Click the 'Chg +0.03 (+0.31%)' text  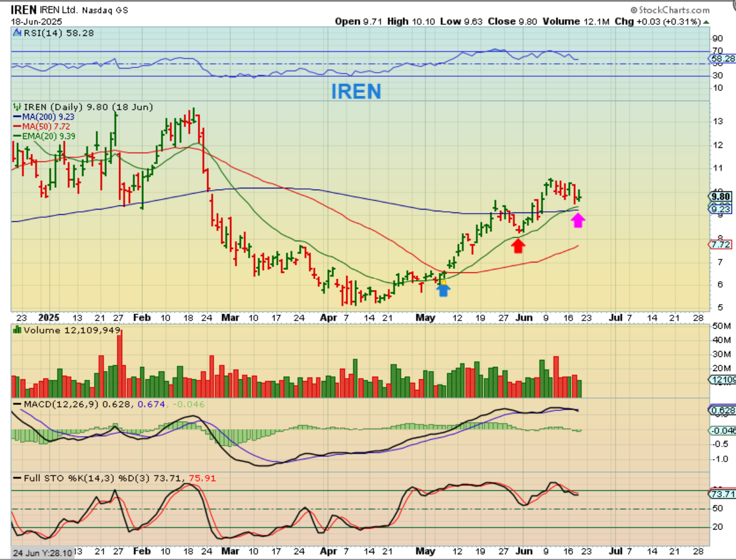658,22
